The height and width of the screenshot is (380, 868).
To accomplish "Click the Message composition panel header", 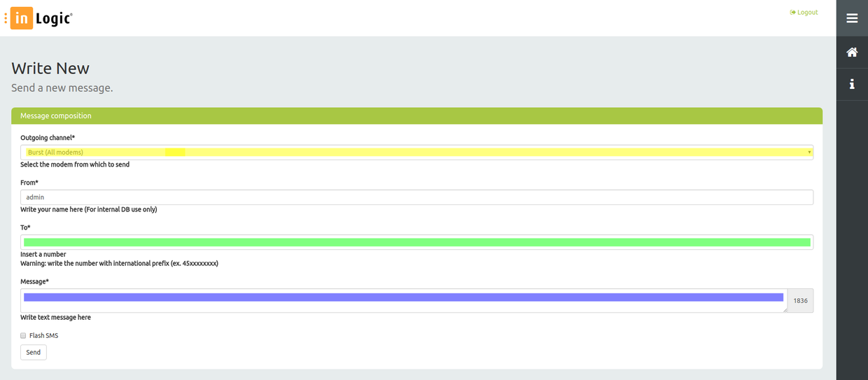I will pos(416,116).
